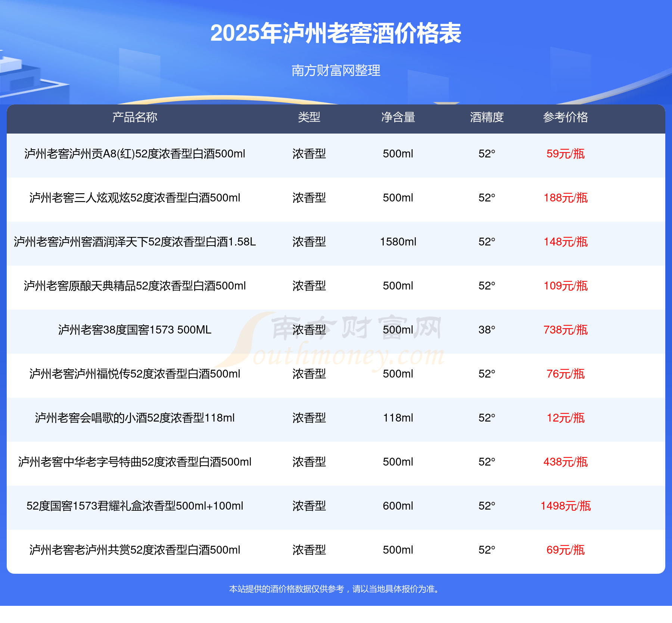Screen dimensions: 672x623
Task: Click the 产品名称 column header
Action: coord(135,117)
